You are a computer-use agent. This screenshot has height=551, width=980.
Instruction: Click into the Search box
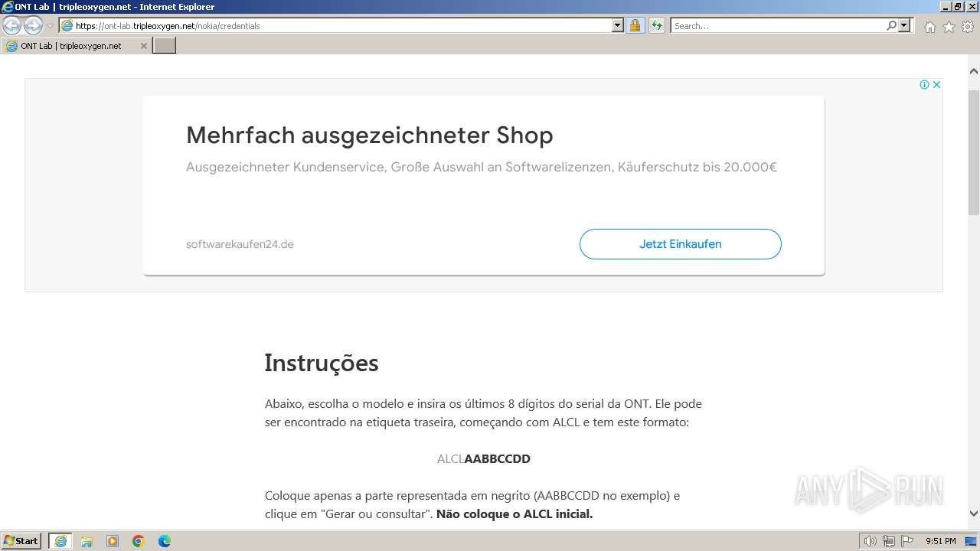tap(777, 25)
